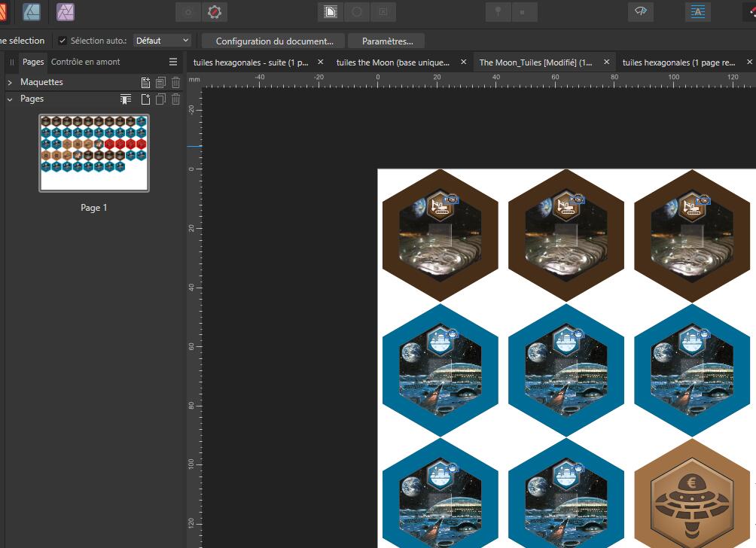Click the Paramètres button
756x548 pixels.
pyautogui.click(x=386, y=41)
